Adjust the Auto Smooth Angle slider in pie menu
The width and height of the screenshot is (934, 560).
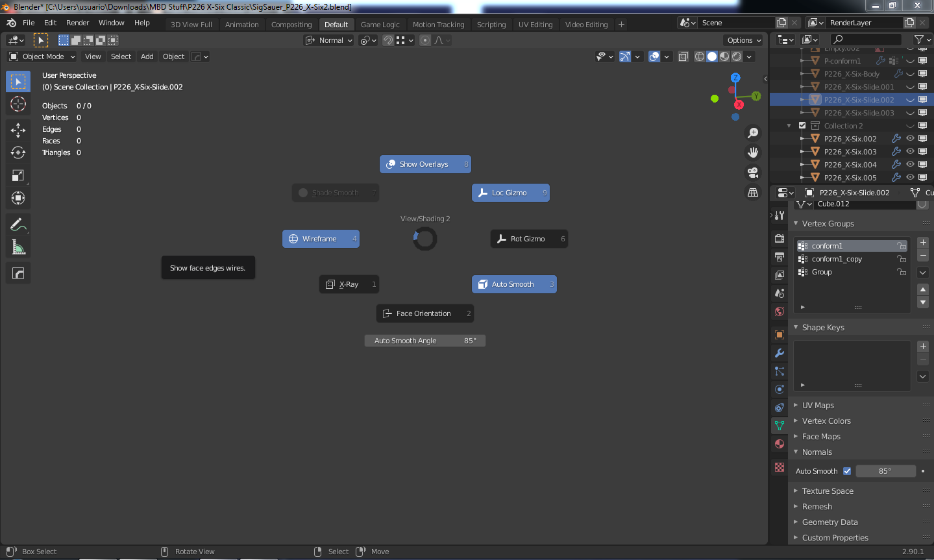click(425, 341)
